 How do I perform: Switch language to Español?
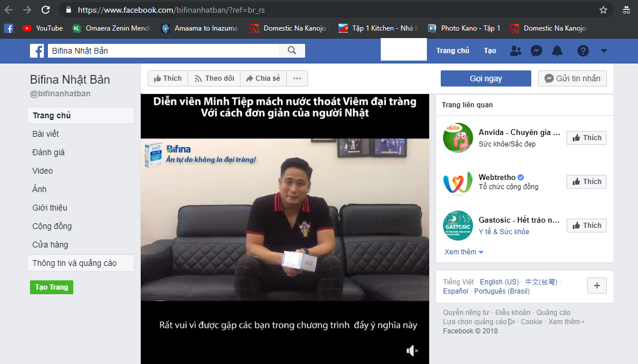tap(455, 291)
